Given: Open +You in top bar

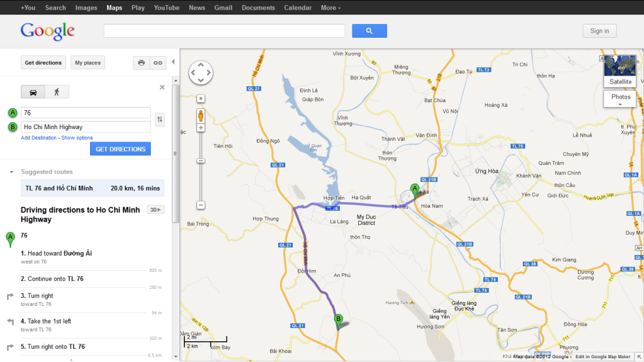Looking at the screenshot, I should (x=28, y=8).
